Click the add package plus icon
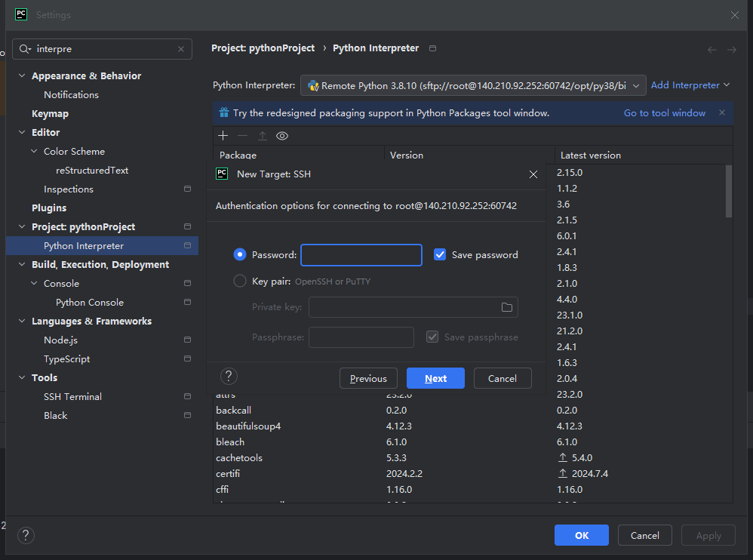The image size is (753, 560). pyautogui.click(x=223, y=136)
